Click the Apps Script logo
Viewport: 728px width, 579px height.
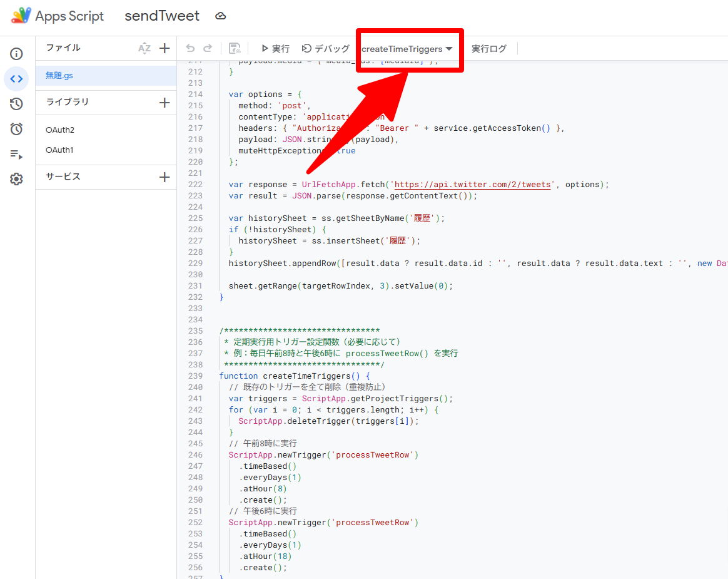(21, 16)
